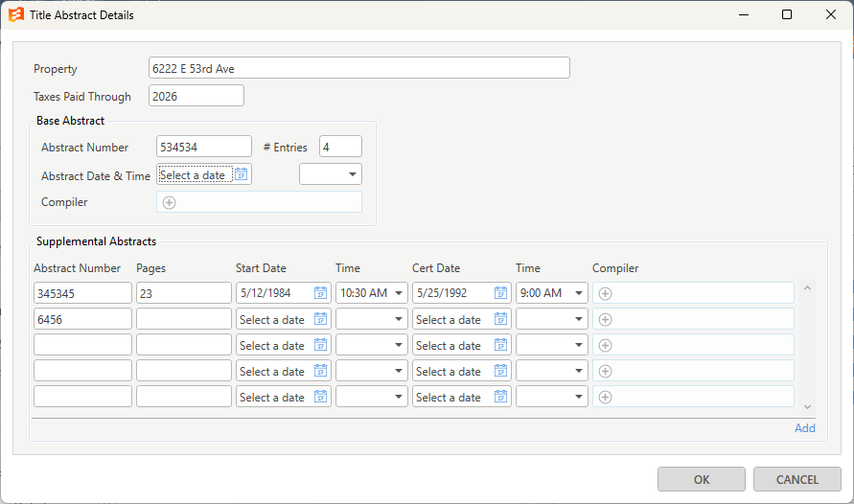The height and width of the screenshot is (504, 854).
Task: Expand cert Time dropdown in row 6456
Action: click(579, 319)
